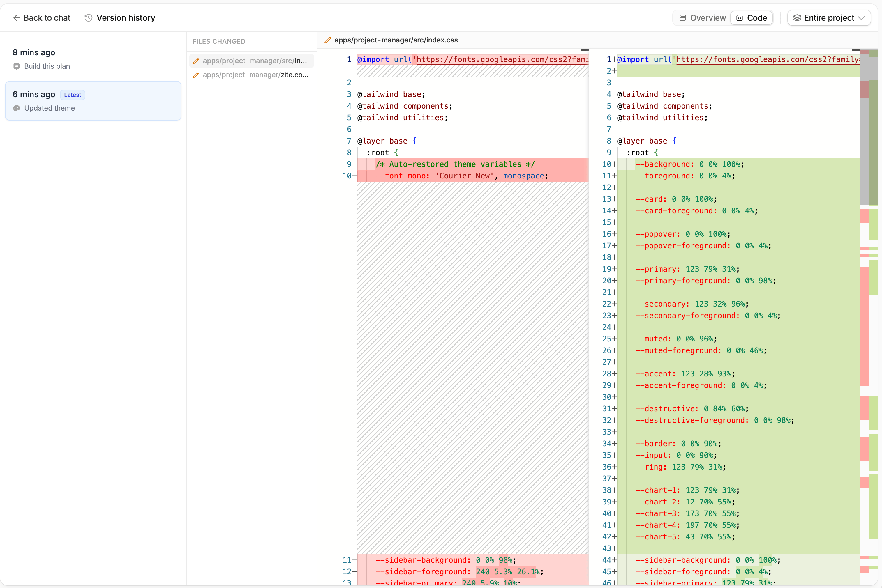Click line number 44 in the right pane gutter
Screen dimensions: 882x588
point(607,560)
